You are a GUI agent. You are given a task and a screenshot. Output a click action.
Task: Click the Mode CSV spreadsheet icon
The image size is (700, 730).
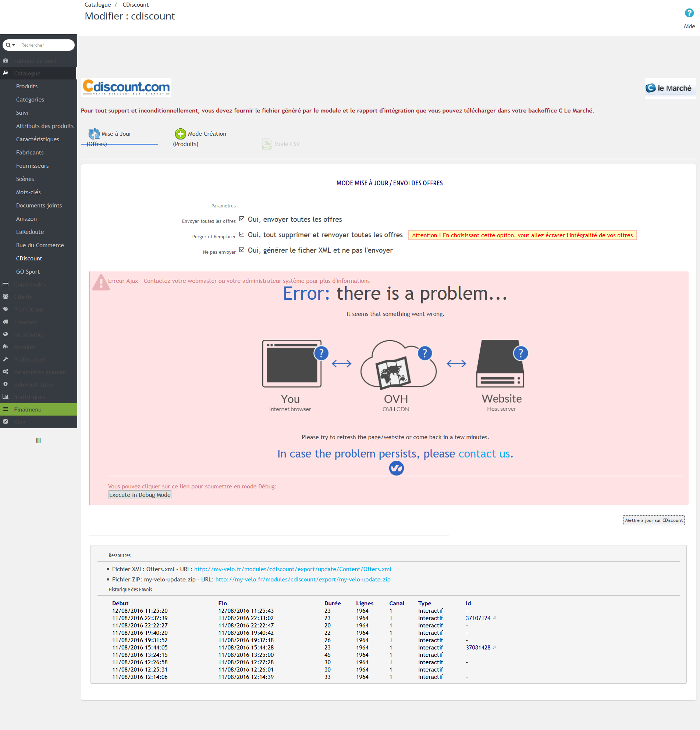click(x=267, y=144)
